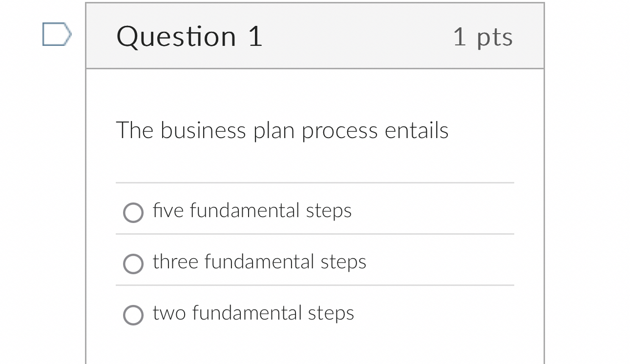Screen dimensions: 630x364
Task: Select the "two fundamental steps" radio button
Action: pyautogui.click(x=133, y=315)
